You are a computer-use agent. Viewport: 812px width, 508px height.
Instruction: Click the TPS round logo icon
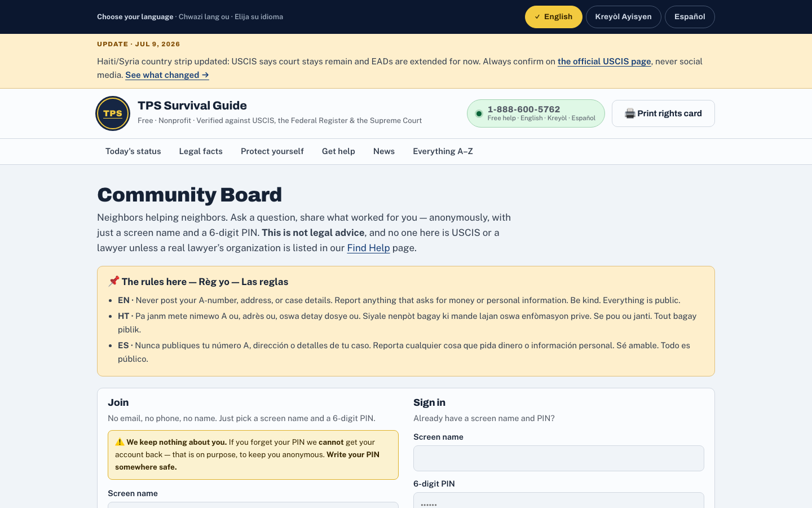(113, 113)
